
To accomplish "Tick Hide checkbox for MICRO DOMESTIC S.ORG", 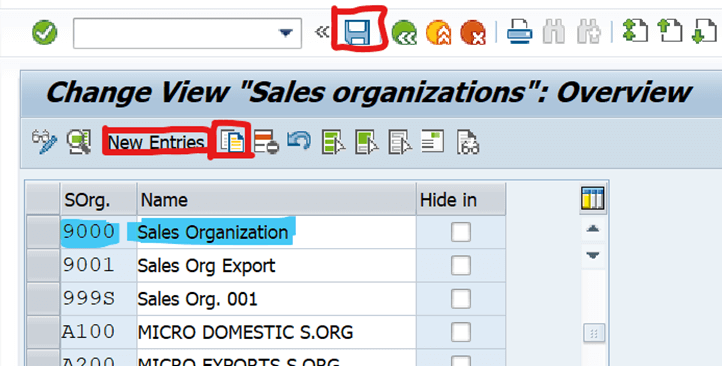I will click(461, 332).
